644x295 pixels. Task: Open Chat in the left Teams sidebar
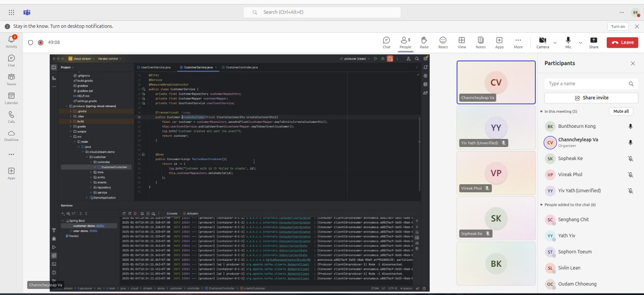(x=11, y=60)
